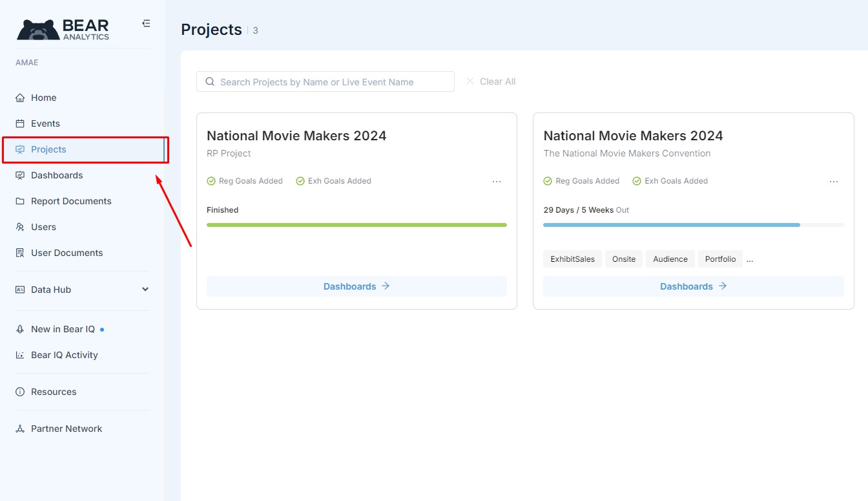Click the Home icon in sidebar
This screenshot has width=868, height=501.
click(x=20, y=98)
